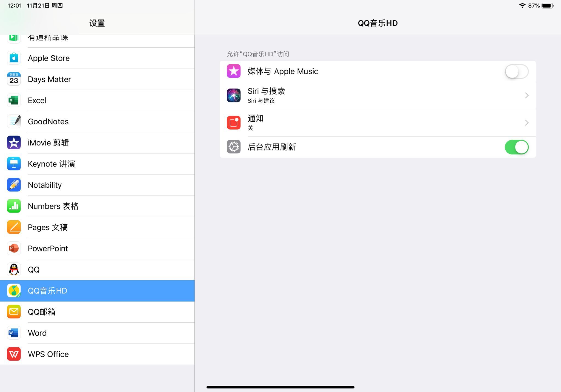Tap the red Notifications icon
The height and width of the screenshot is (392, 561).
click(x=233, y=122)
